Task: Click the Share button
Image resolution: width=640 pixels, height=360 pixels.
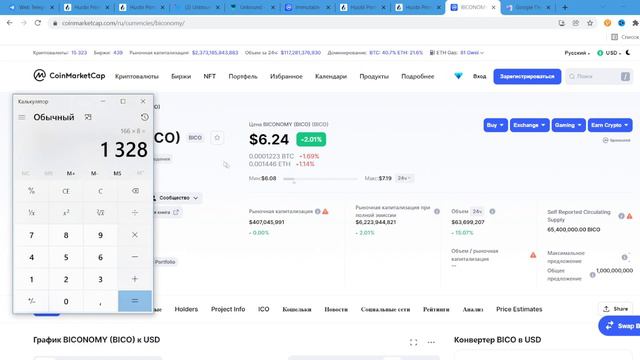Action: point(616,309)
